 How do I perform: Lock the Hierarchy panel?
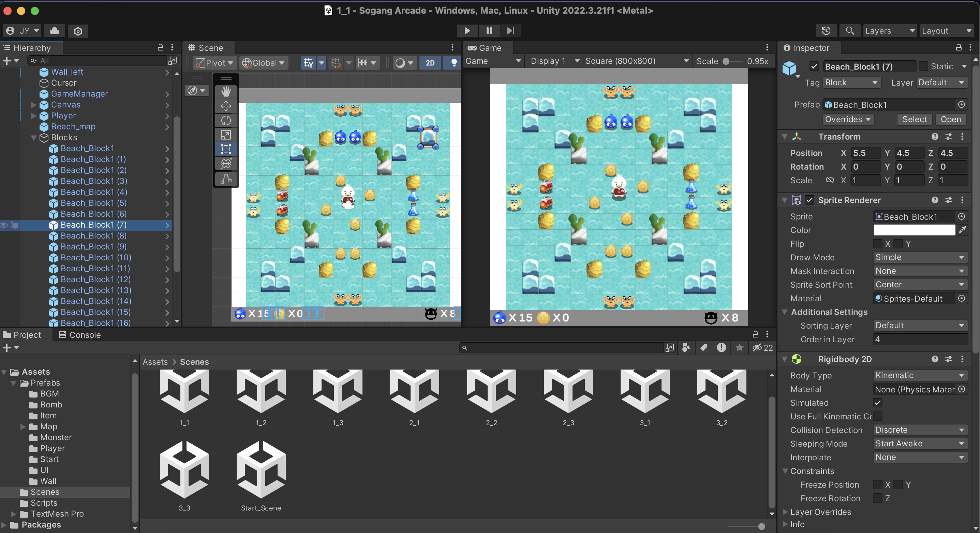click(161, 47)
